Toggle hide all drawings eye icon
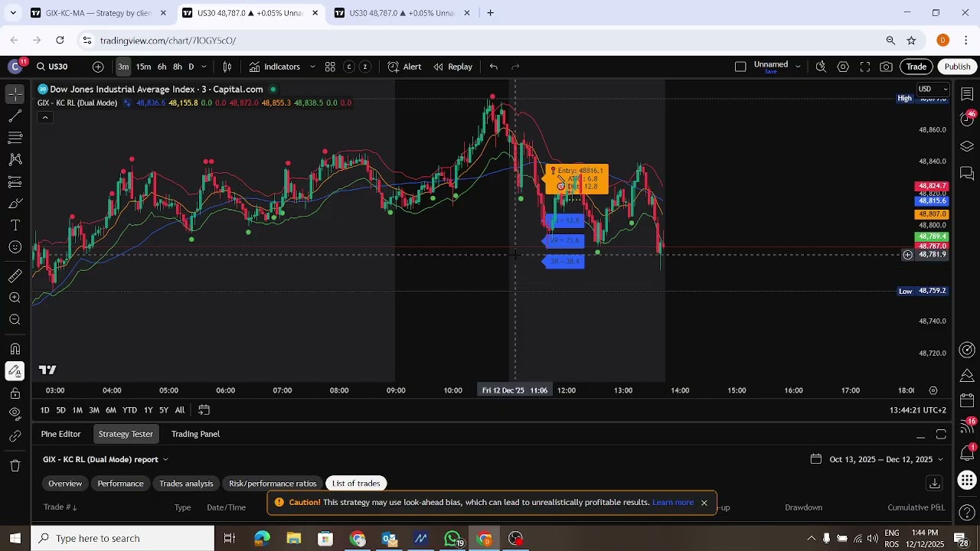 click(15, 414)
